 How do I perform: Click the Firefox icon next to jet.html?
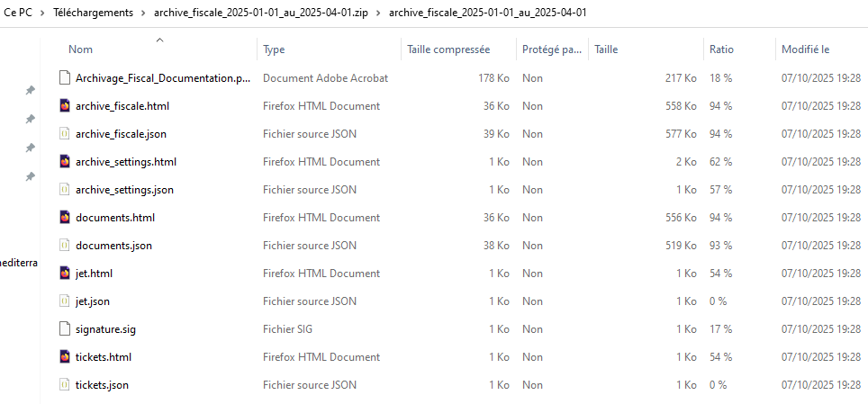65,274
